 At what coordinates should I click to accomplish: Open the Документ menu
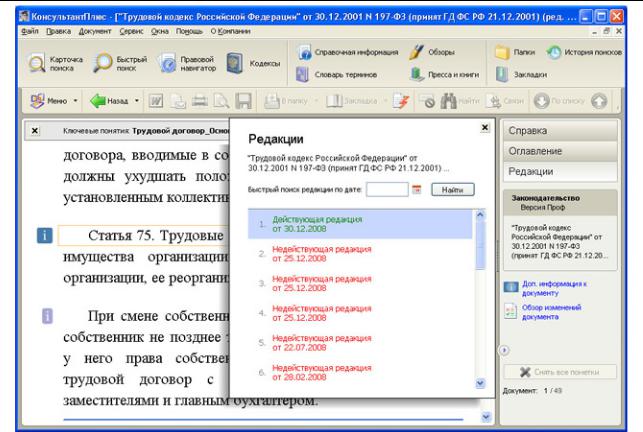pos(95,31)
